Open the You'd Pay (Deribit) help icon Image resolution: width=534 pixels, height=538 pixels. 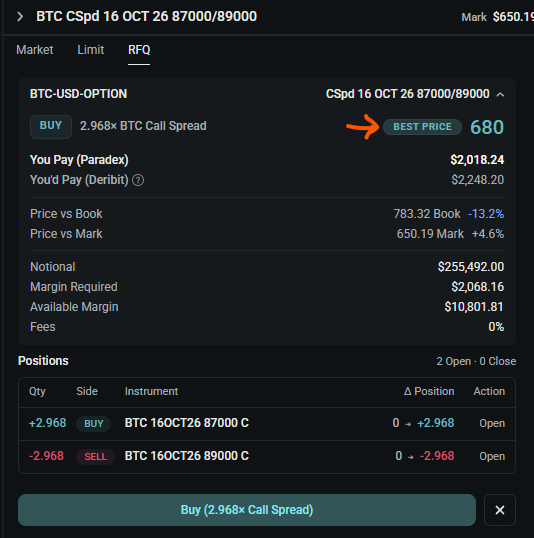138,180
